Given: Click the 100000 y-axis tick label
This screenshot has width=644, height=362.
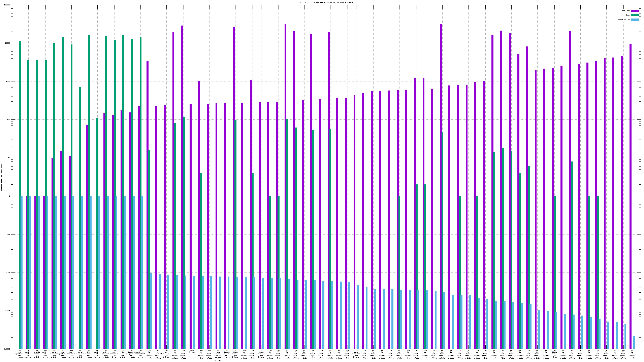Looking at the screenshot, I should coord(7,5).
